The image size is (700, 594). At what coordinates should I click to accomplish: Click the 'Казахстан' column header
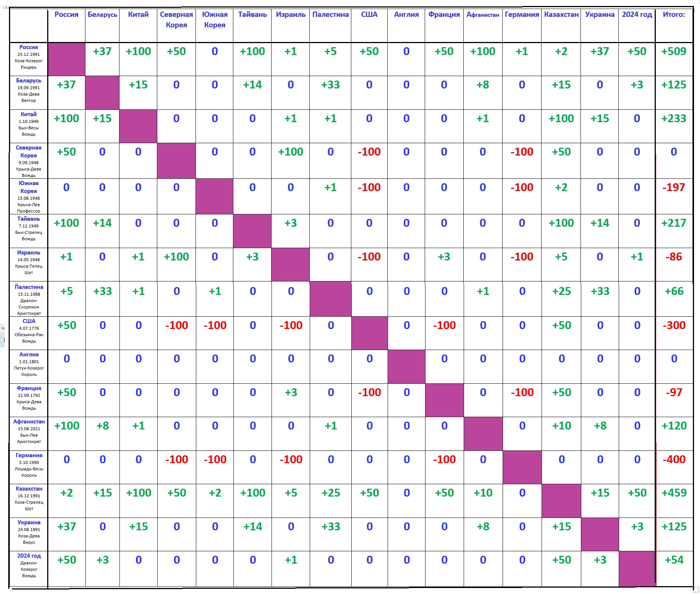coord(561,15)
